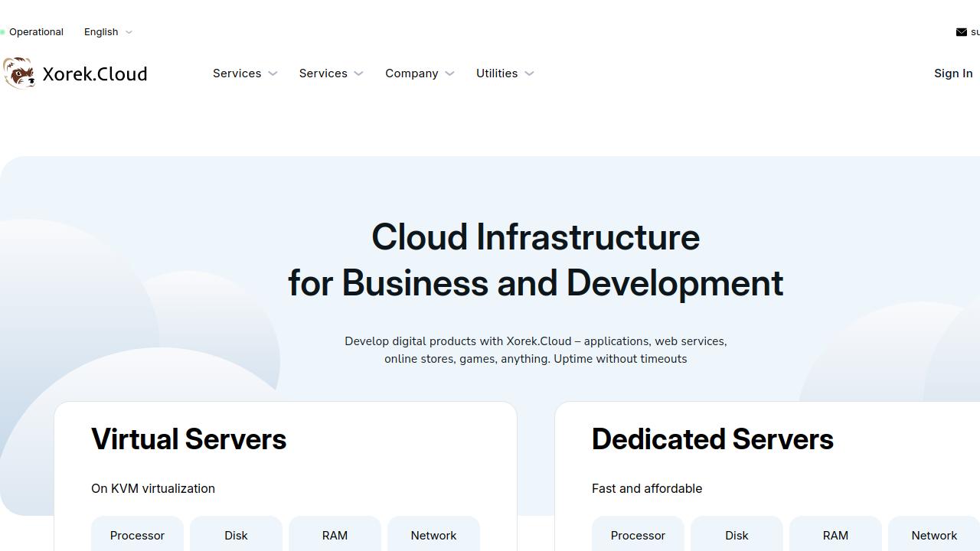Expand the Utilities navigation menu
The width and height of the screenshot is (980, 551).
point(505,73)
